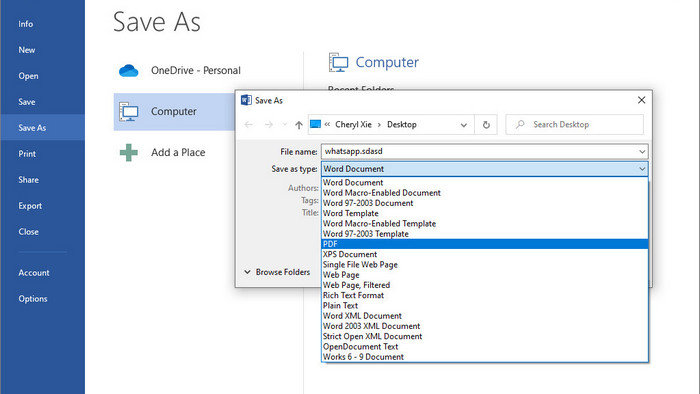Select XPS Document type
Screen dimensions: 700x394
[485, 254]
